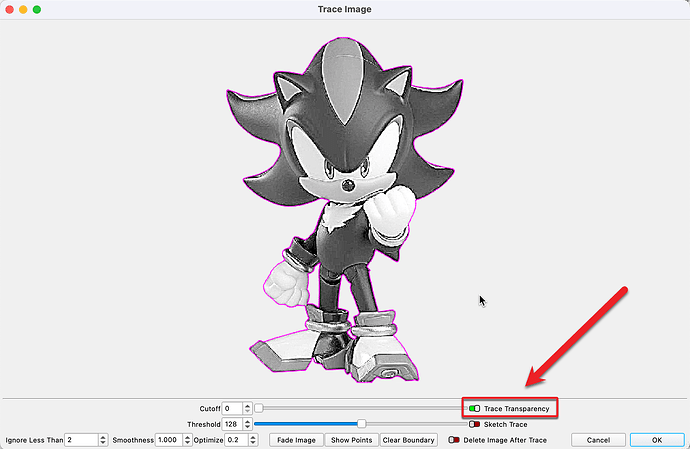Click the Fade Image button
This screenshot has height=449, width=690.
coord(296,440)
